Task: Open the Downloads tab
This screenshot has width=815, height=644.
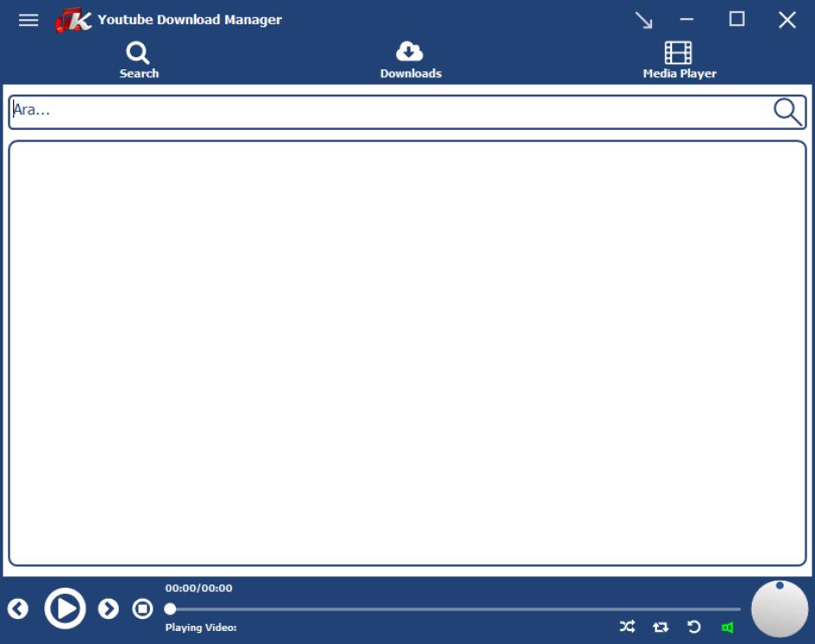Action: 410,61
